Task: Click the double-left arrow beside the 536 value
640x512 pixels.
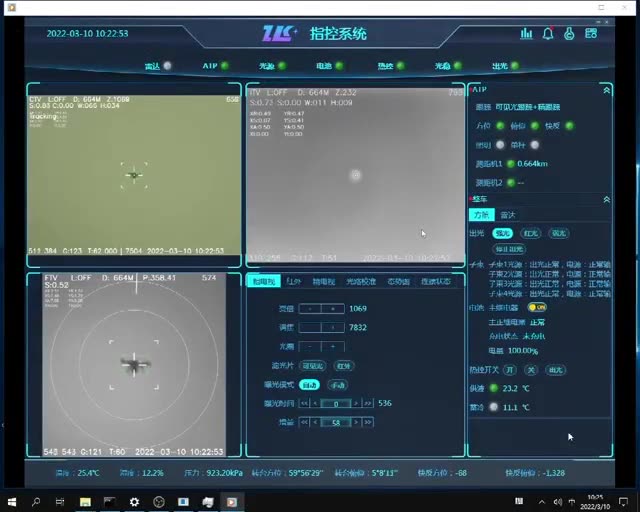Action: [304, 403]
